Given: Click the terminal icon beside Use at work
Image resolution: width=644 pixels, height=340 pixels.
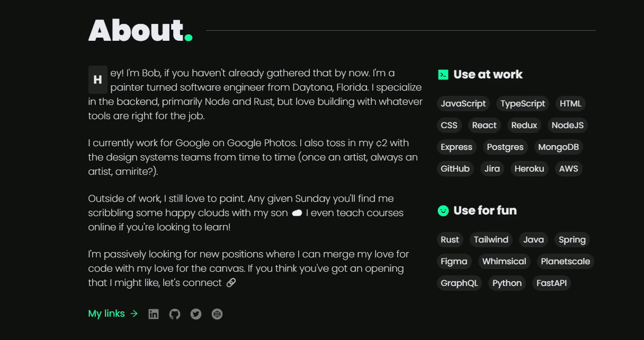Looking at the screenshot, I should [443, 75].
